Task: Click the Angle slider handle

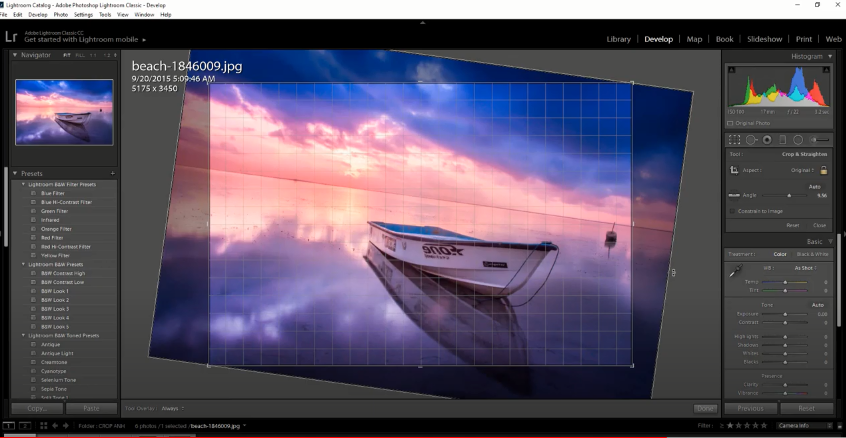Action: 790,196
